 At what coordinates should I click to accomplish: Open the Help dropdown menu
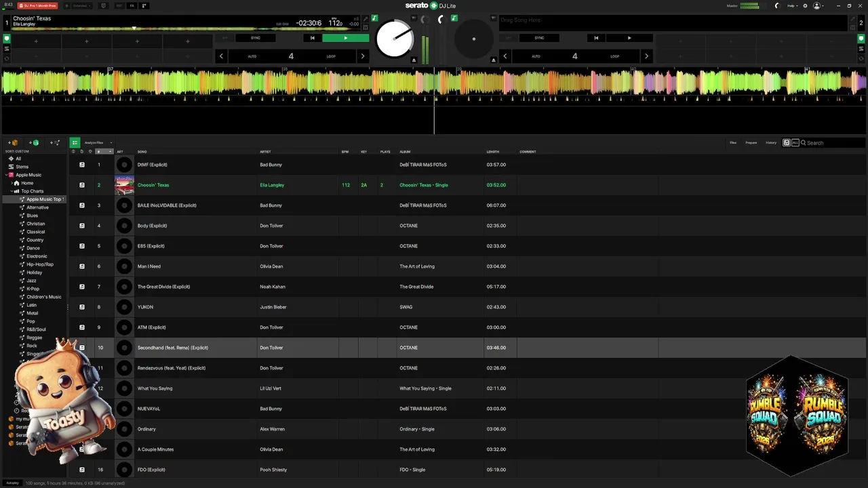coord(792,5)
